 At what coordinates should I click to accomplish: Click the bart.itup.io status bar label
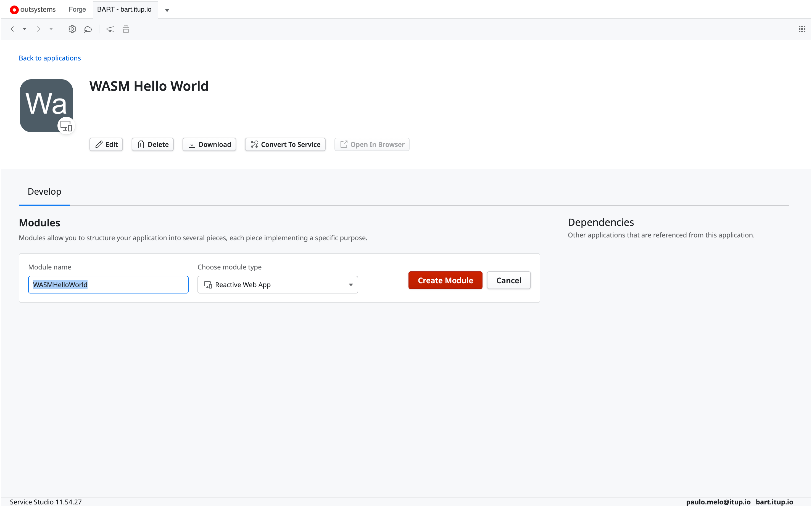774,502
